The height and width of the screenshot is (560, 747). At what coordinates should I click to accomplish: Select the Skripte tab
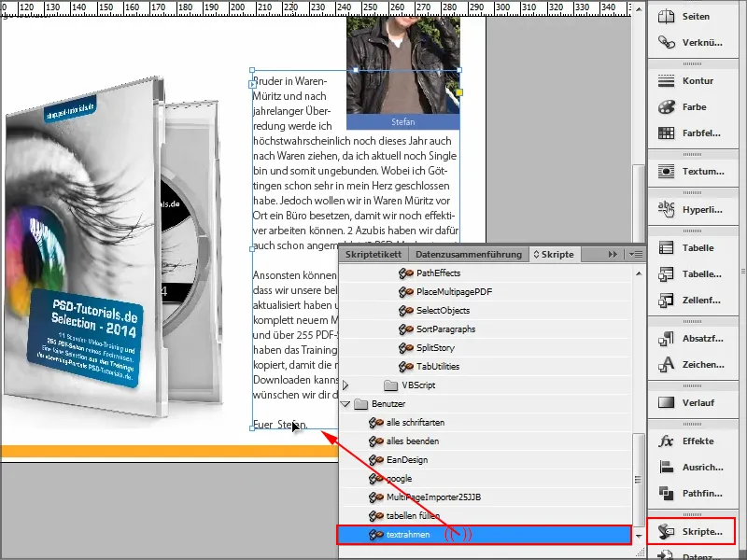[x=553, y=254]
